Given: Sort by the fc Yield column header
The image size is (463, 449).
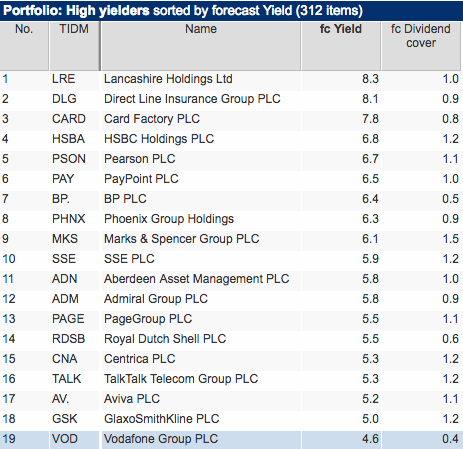Looking at the screenshot, I should click(341, 46).
